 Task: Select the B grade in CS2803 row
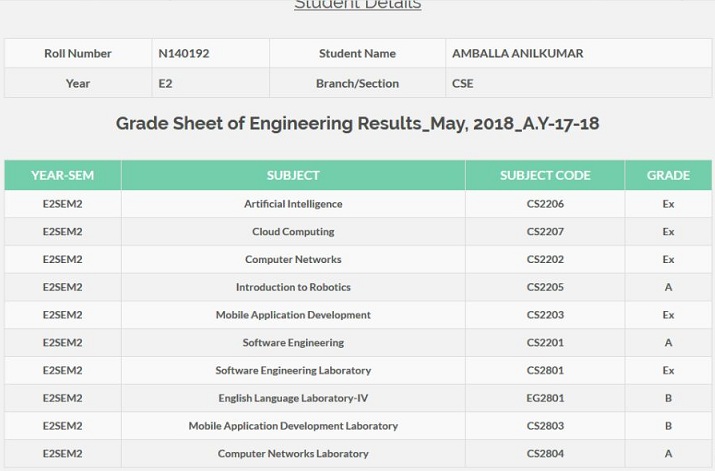pos(668,426)
